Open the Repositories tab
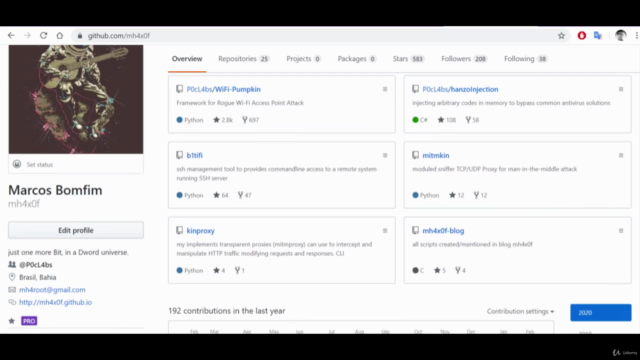 [243, 59]
